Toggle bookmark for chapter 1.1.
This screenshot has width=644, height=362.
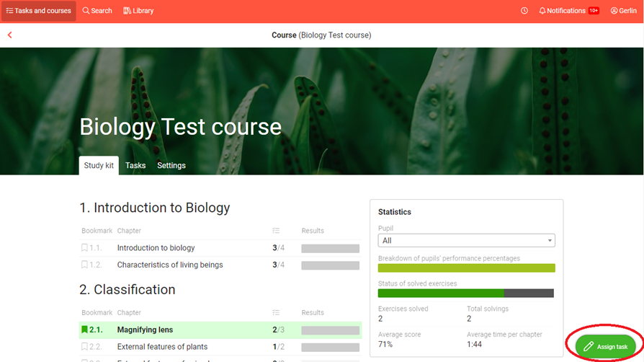pos(84,248)
